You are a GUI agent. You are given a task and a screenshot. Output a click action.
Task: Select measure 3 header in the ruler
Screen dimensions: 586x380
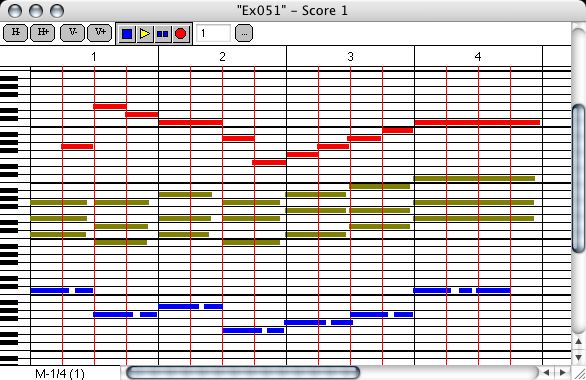350,56
